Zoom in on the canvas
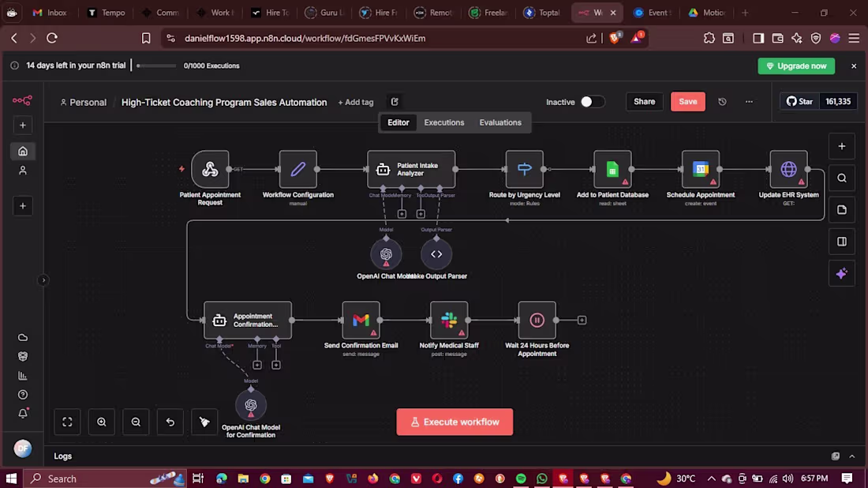This screenshot has width=868, height=488. coord(101,422)
